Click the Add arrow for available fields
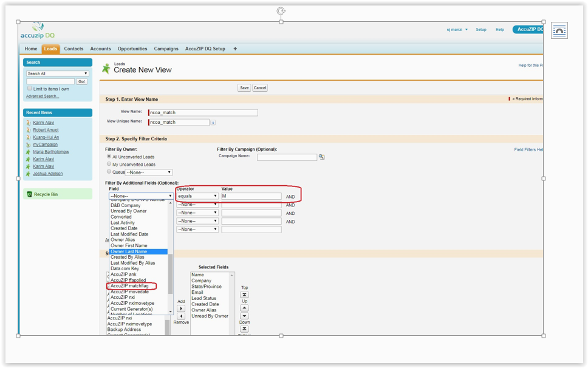Viewport: 588px width, 368px height. coord(181,308)
